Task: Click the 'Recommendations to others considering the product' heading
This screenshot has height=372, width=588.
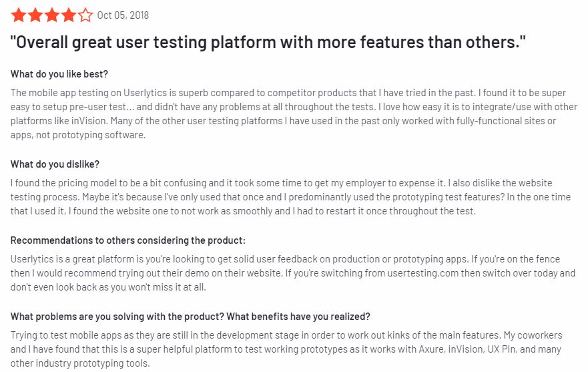Action: pos(128,240)
